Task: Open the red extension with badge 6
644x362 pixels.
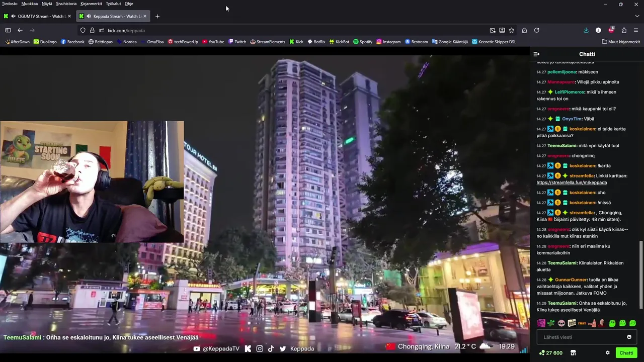Action: pos(611,30)
